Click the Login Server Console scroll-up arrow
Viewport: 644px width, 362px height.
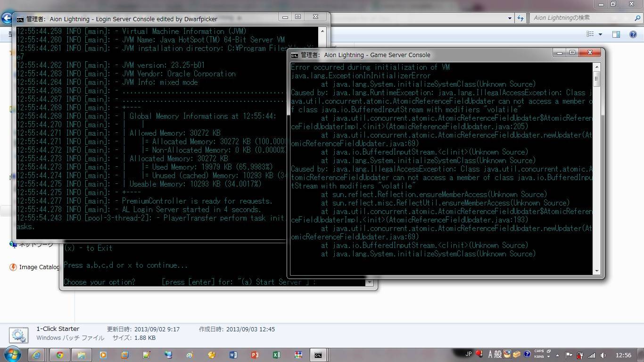point(322,31)
